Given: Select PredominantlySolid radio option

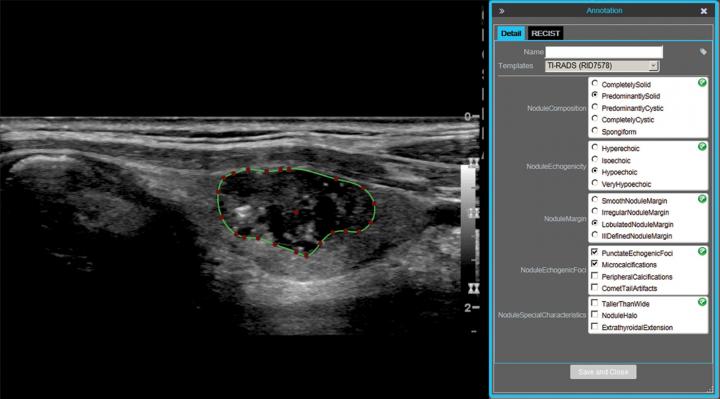Looking at the screenshot, I should (x=595, y=95).
